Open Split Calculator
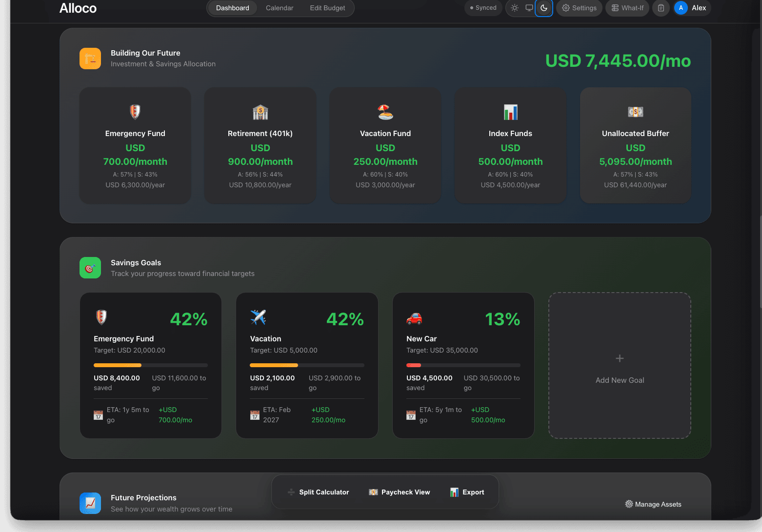The image size is (762, 532). pos(318,492)
